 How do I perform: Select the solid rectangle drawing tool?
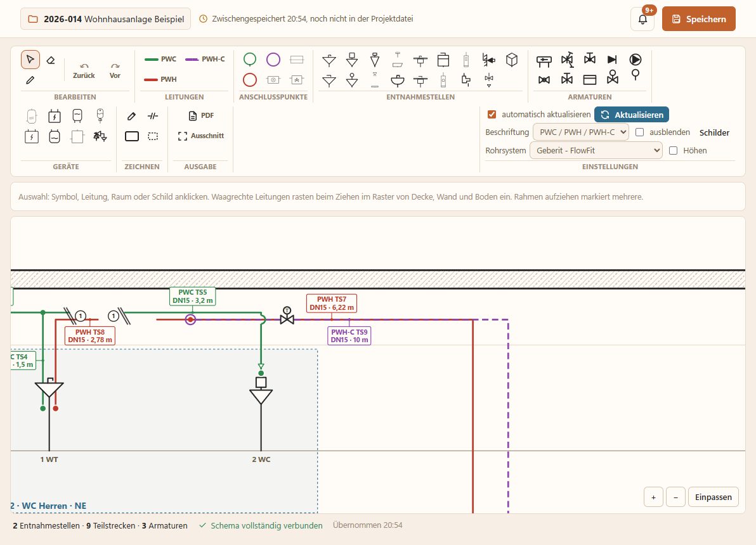click(x=132, y=136)
